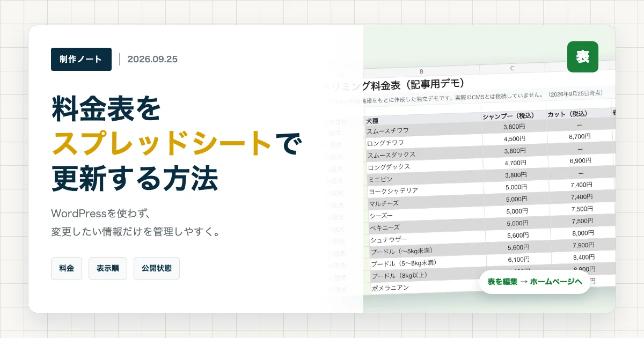Select the ヨークシャテリア cell

click(427, 190)
